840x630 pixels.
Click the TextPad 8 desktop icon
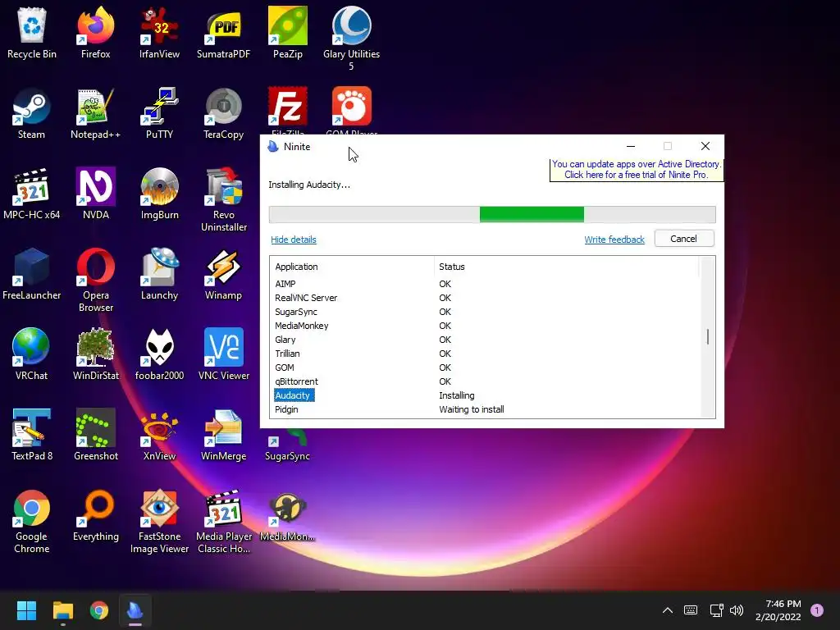click(x=32, y=435)
